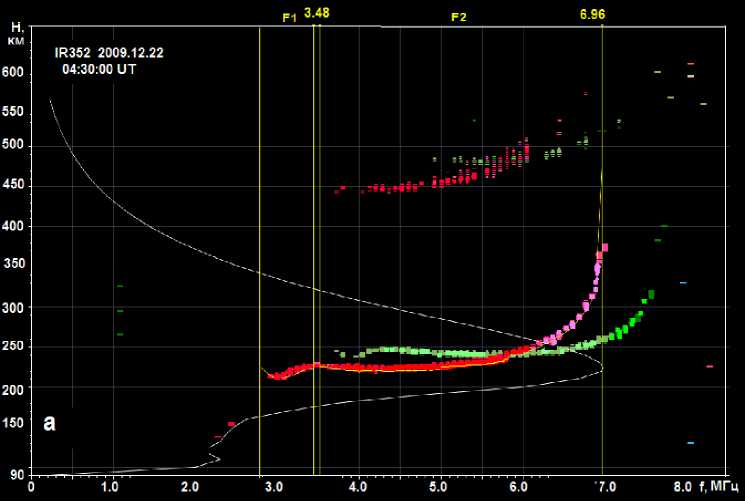The image size is (745, 501).
Task: Click the 200 km height tick label
Action: click(x=13, y=390)
